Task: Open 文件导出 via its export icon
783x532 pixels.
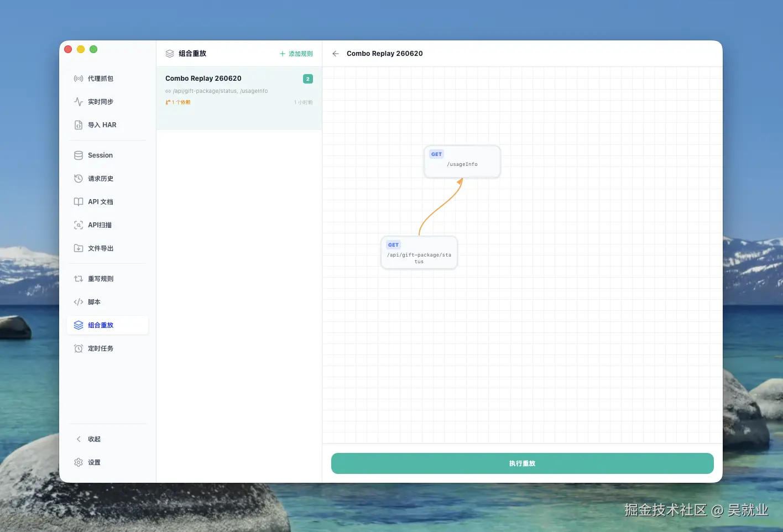Action: click(x=79, y=248)
